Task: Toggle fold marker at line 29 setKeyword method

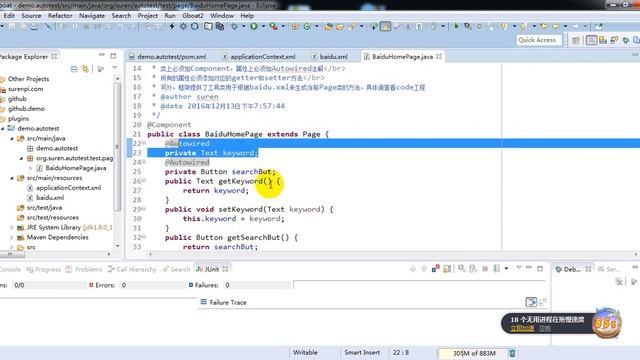Action: pyautogui.click(x=144, y=209)
